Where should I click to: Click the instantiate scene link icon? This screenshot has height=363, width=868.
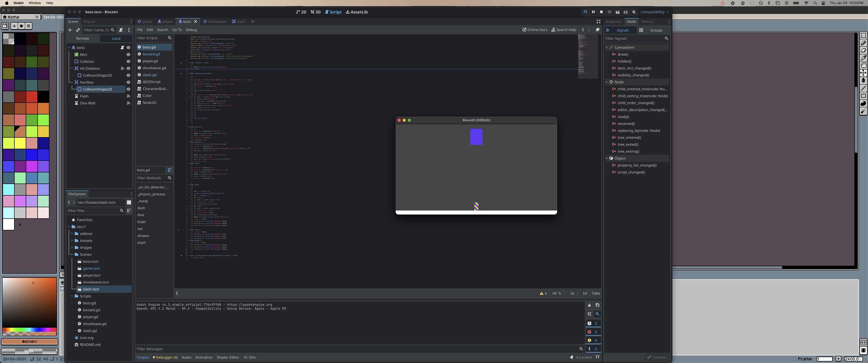(78, 30)
